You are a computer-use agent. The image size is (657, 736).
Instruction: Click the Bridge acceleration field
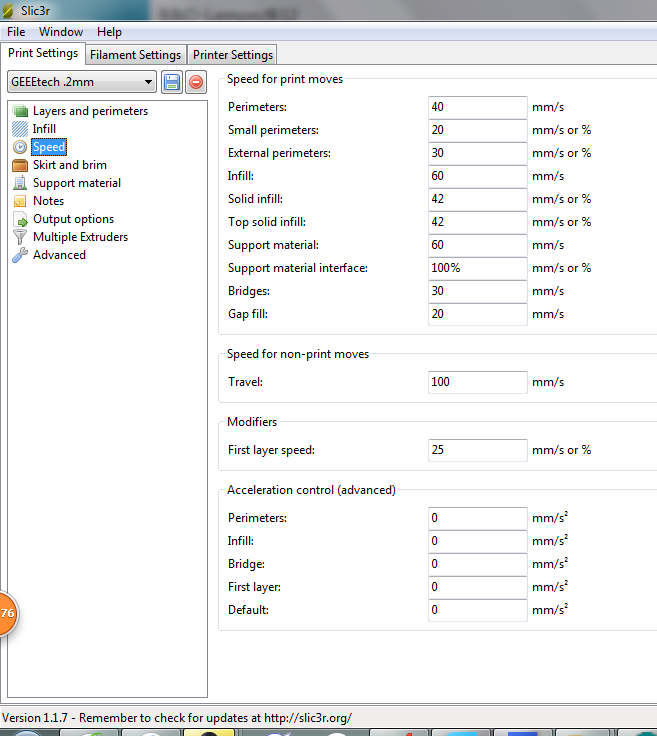[x=478, y=565]
